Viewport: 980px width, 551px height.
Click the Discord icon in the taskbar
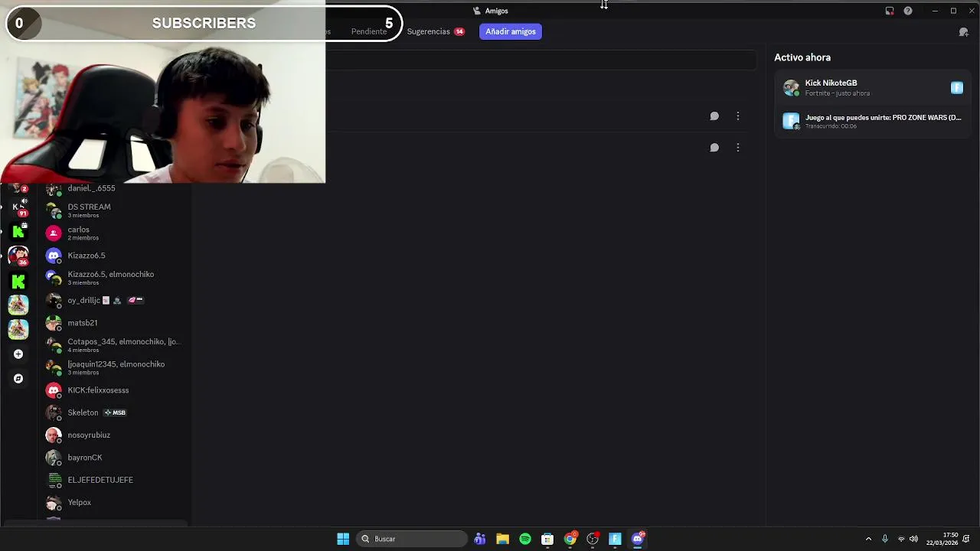(x=638, y=539)
